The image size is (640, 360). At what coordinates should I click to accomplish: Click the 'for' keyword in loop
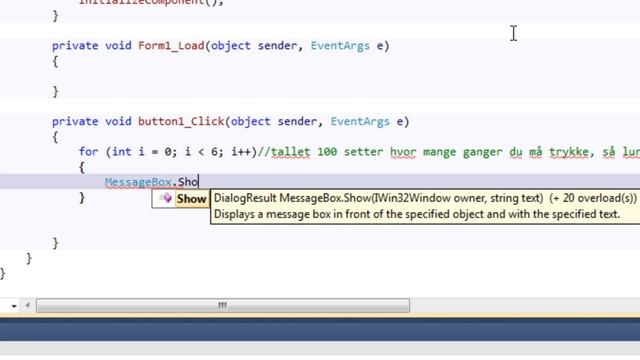pos(89,152)
